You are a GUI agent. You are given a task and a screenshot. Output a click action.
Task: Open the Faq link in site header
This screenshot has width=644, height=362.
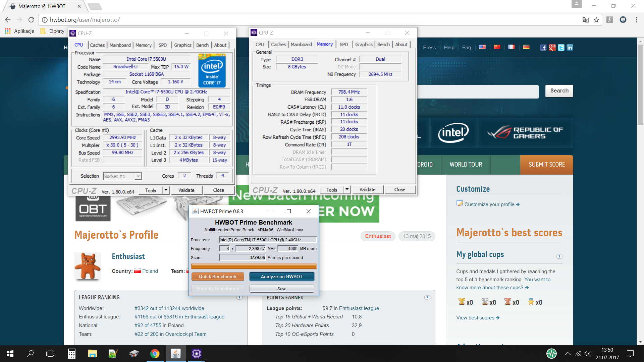click(x=466, y=48)
